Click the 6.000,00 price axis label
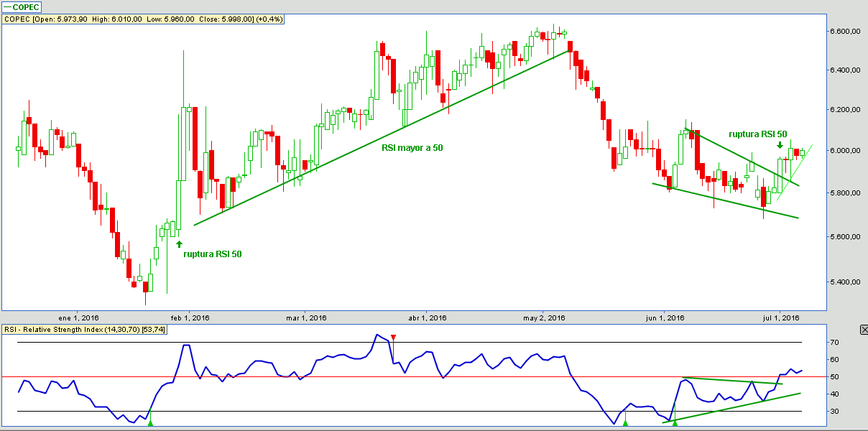Screen dimensions: 868x431 tap(845, 151)
